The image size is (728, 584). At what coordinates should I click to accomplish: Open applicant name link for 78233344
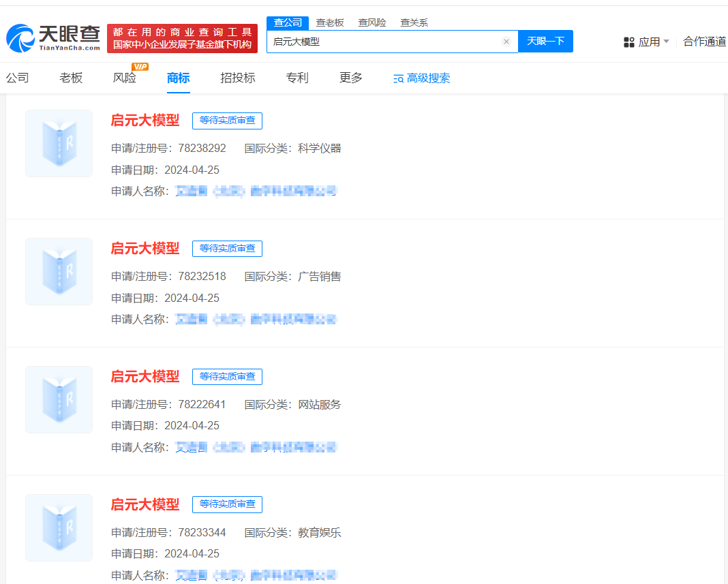point(256,576)
